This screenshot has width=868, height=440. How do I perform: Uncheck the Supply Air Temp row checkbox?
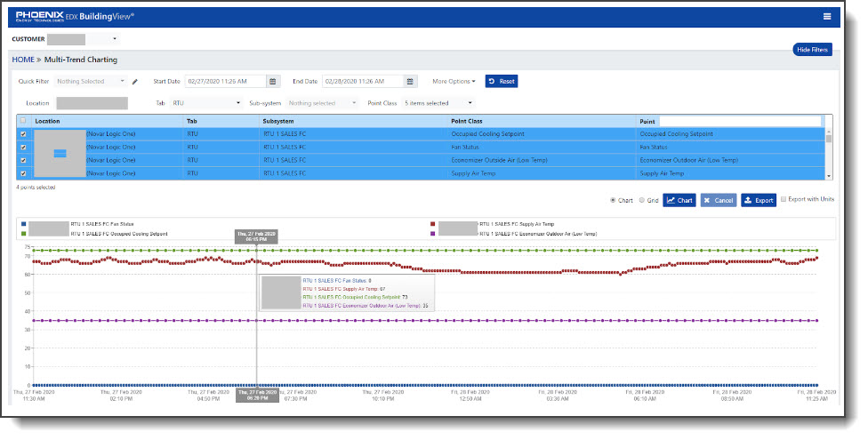pyautogui.click(x=23, y=174)
